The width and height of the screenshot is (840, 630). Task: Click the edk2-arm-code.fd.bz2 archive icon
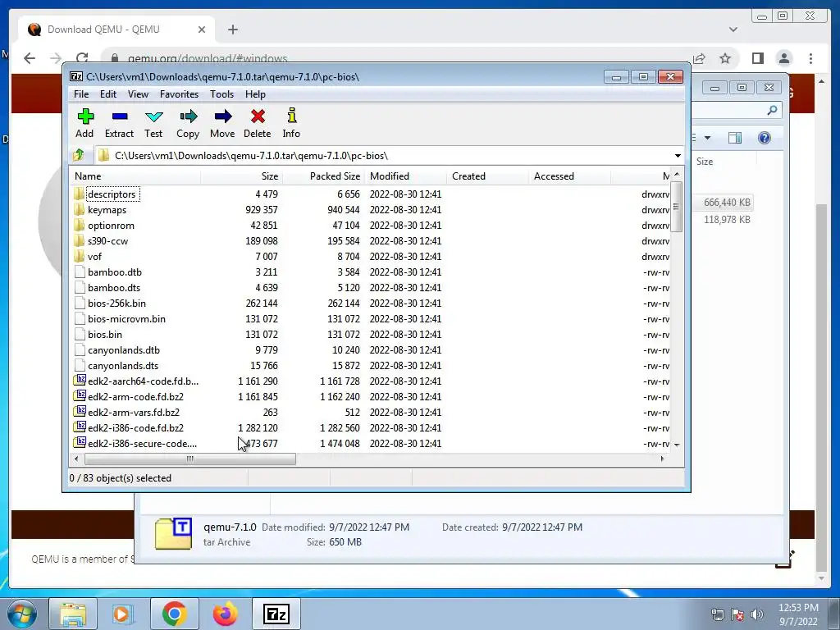[80, 396]
